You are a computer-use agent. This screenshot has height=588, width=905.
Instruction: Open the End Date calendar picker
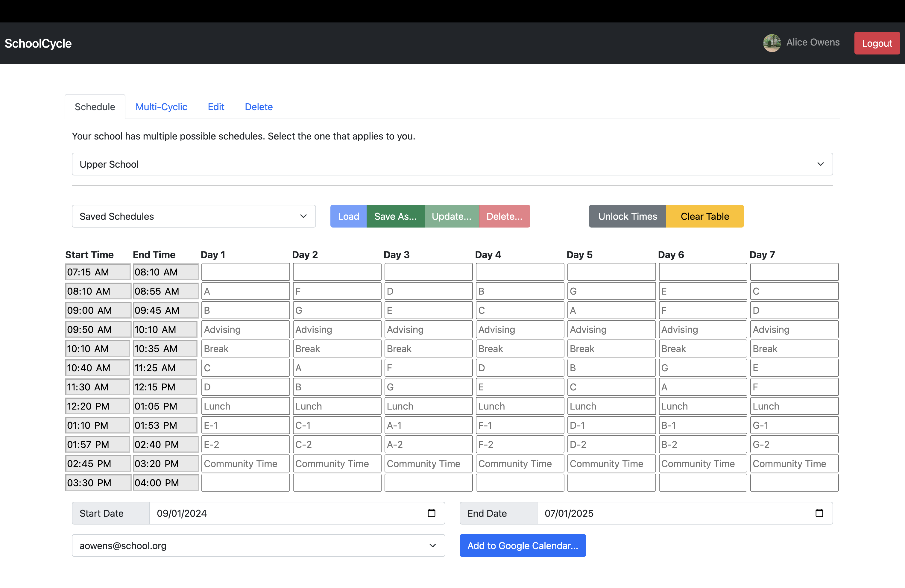click(819, 513)
